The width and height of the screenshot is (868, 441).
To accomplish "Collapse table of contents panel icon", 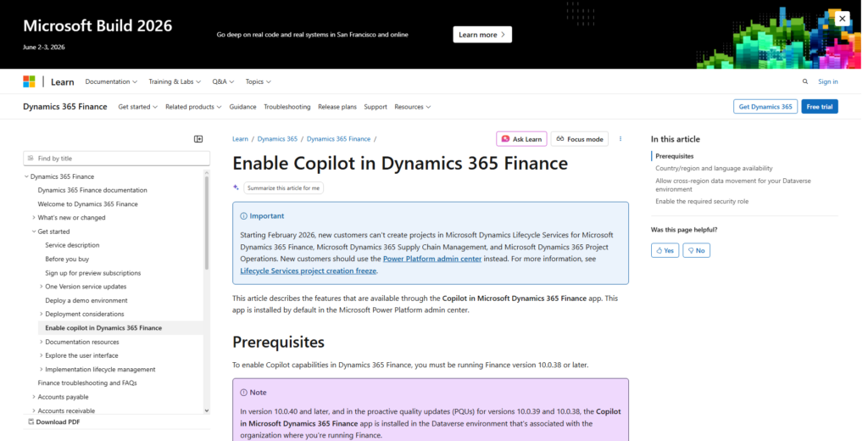I will (198, 139).
